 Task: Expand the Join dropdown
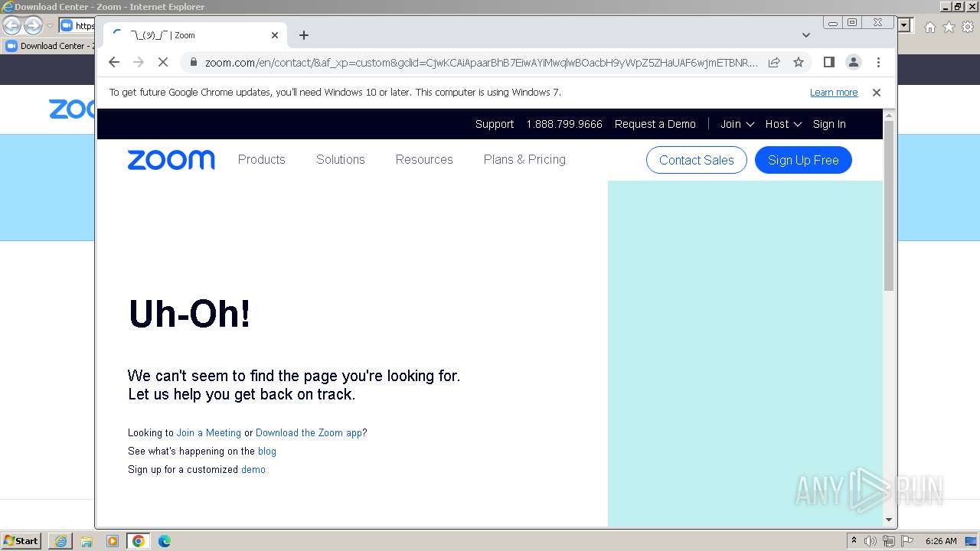click(x=737, y=124)
